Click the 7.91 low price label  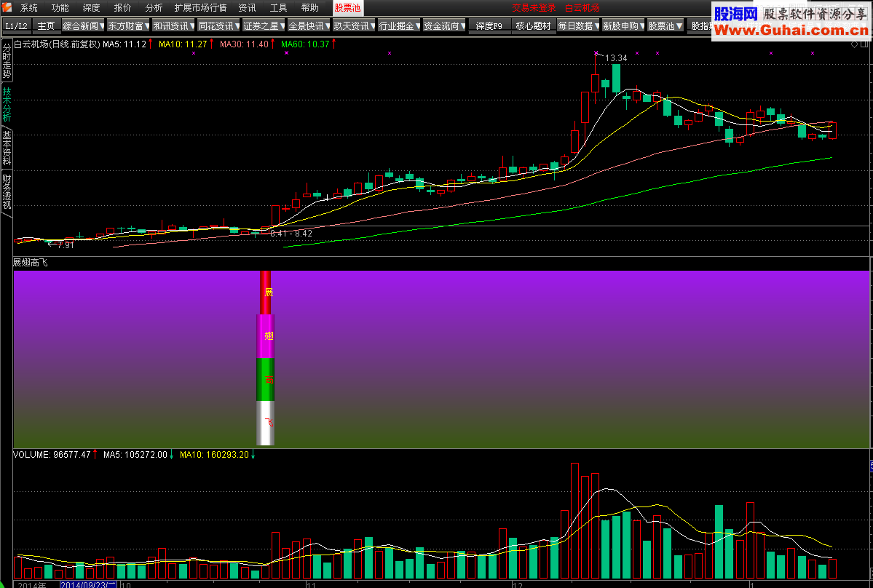(x=66, y=245)
